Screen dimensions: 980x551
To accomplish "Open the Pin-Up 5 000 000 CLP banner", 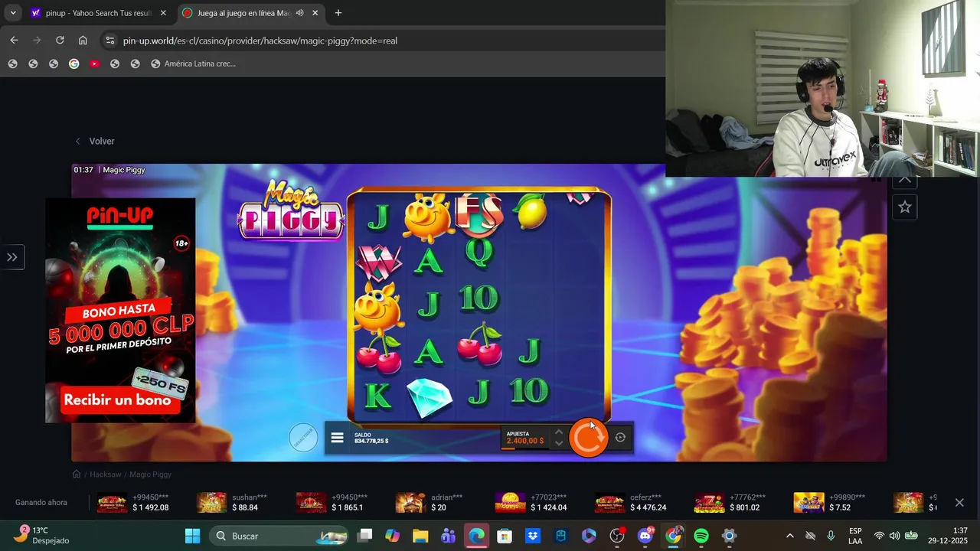I will click(x=120, y=310).
